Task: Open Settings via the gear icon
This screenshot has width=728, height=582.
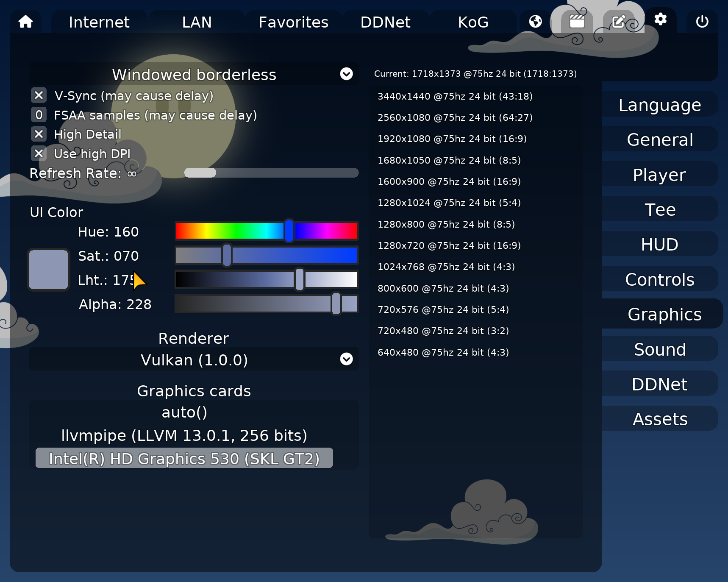Action: point(660,19)
